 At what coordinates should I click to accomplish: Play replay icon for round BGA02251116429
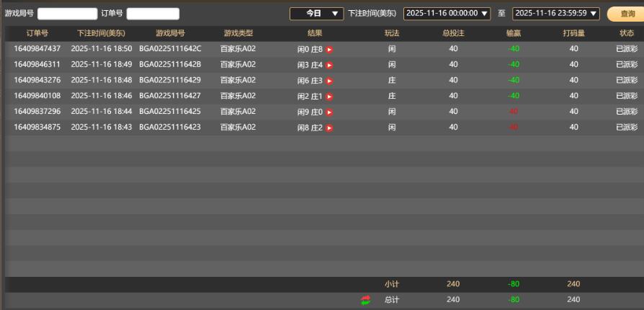tap(329, 81)
